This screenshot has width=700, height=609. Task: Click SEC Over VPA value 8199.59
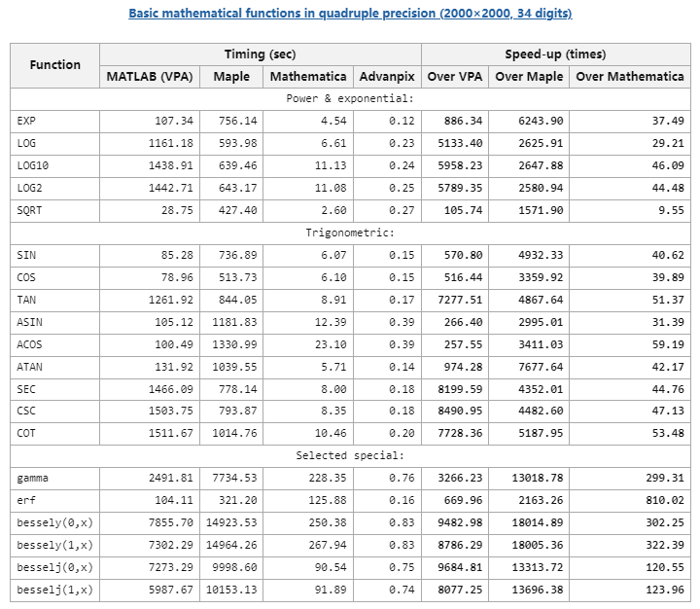(x=460, y=389)
